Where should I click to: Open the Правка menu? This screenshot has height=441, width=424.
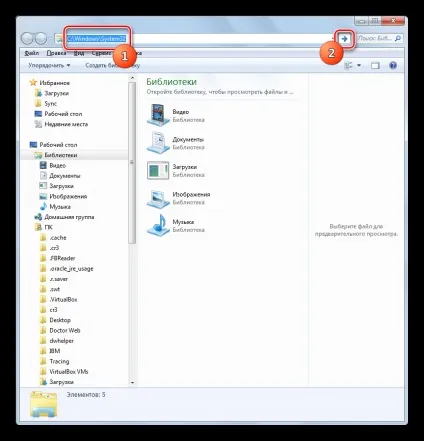click(56, 53)
